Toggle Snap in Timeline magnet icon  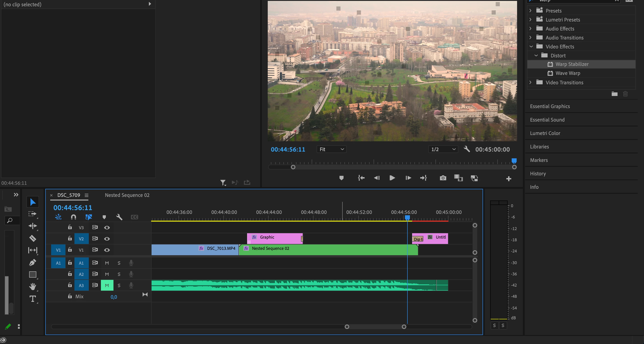(x=73, y=217)
